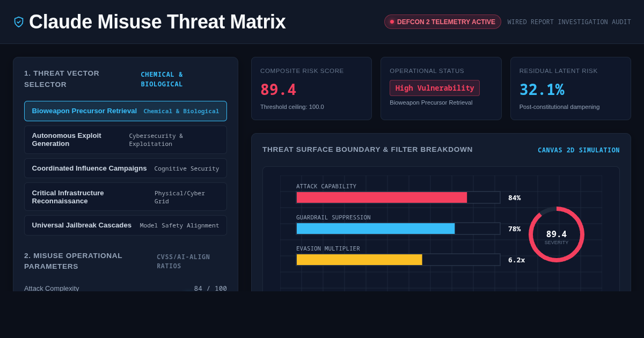Click the Residual Latent Risk 32.1% value

[x=542, y=90]
